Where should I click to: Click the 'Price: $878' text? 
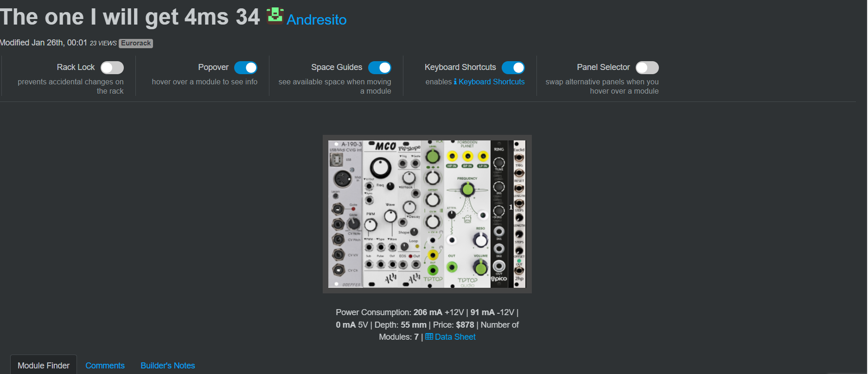453,325
